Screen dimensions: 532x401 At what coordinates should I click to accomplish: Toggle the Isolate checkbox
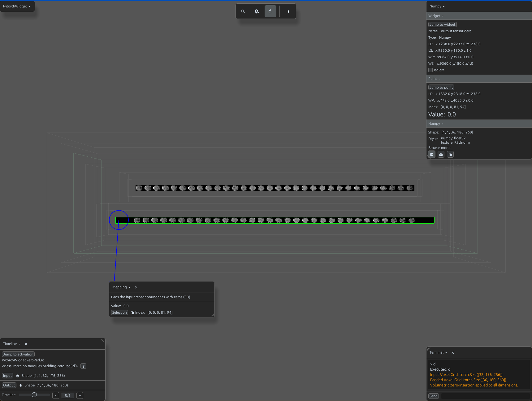click(430, 70)
